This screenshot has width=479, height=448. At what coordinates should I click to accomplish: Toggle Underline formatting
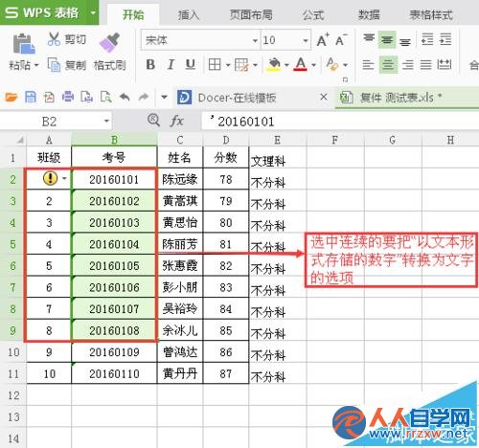[191, 65]
